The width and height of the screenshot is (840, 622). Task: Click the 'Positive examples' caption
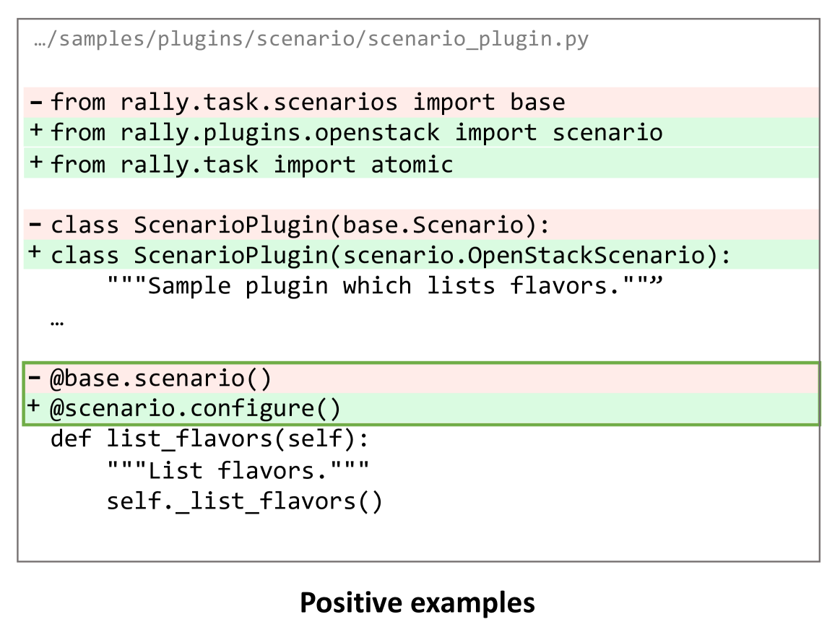(417, 602)
